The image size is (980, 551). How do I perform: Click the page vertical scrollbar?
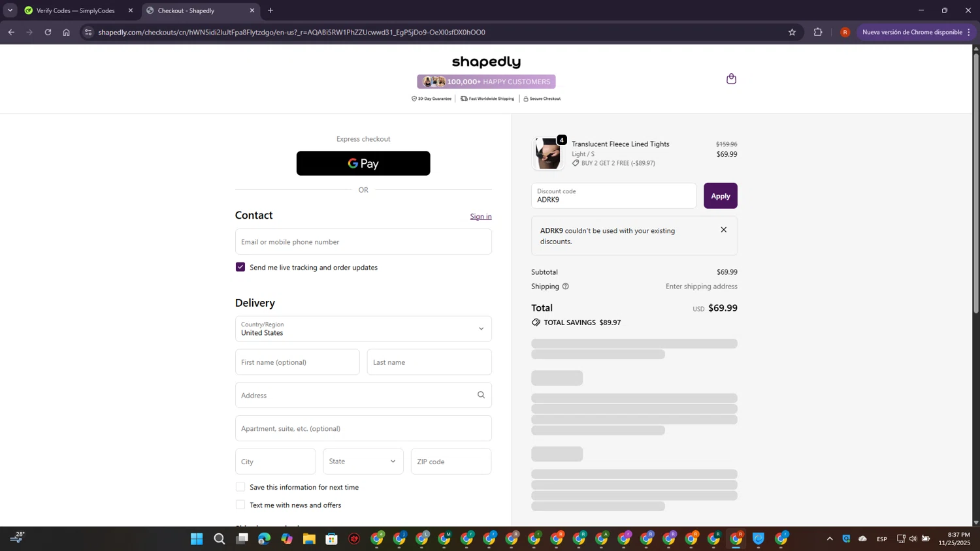click(x=976, y=183)
